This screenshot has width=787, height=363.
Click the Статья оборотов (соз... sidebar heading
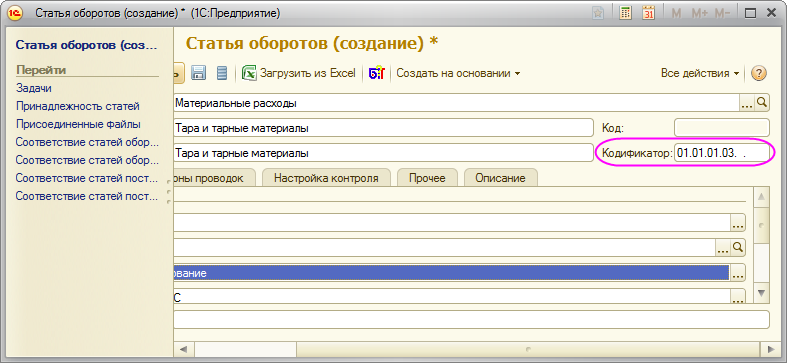87,45
